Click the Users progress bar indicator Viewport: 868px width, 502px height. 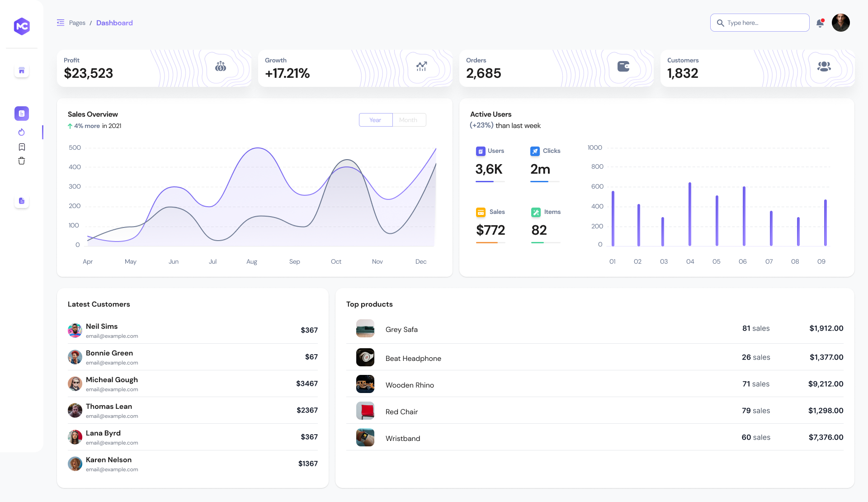tap(490, 181)
